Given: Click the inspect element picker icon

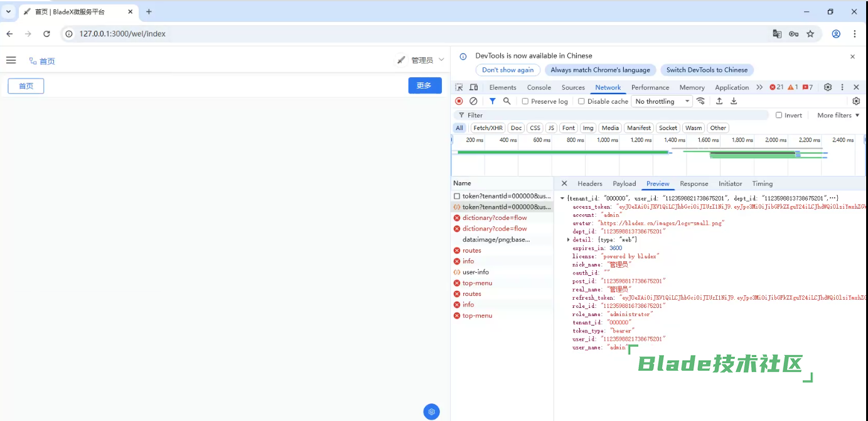Looking at the screenshot, I should click(459, 87).
